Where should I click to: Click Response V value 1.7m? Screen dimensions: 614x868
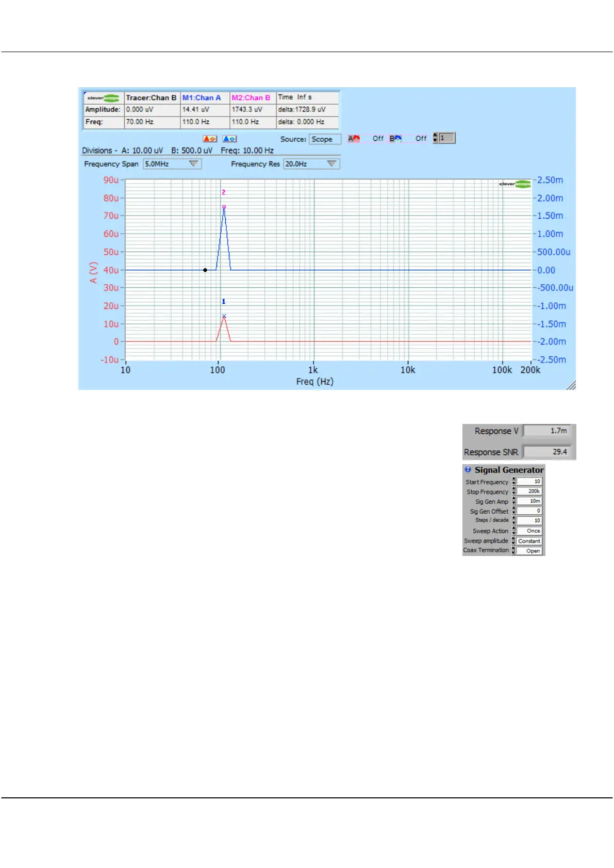click(547, 431)
